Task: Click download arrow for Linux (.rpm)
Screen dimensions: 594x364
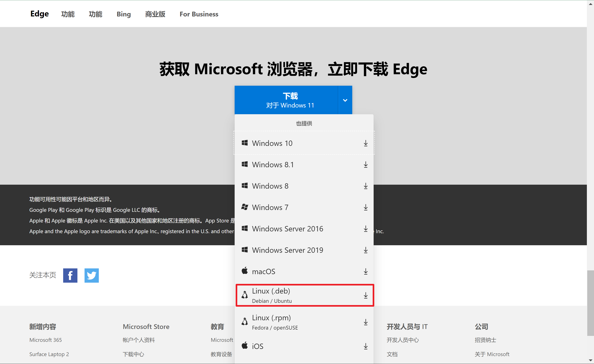Action: tap(366, 322)
